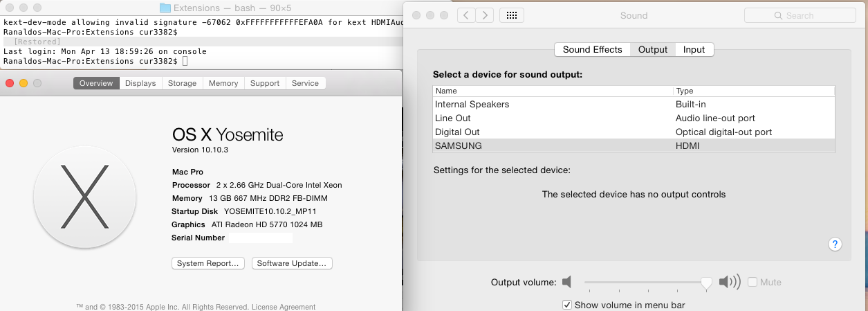Select Internal Speakers output device
Screen dimensions: 868x311
click(x=634, y=104)
